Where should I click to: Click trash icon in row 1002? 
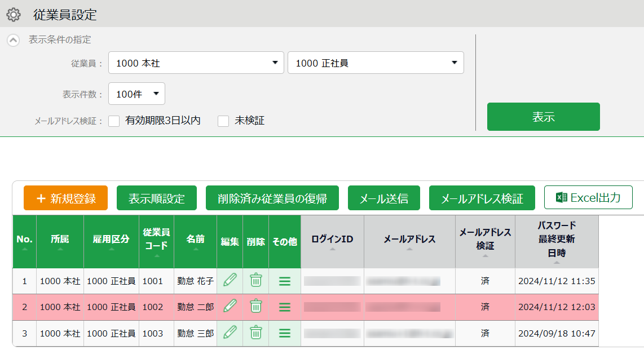coord(256,307)
